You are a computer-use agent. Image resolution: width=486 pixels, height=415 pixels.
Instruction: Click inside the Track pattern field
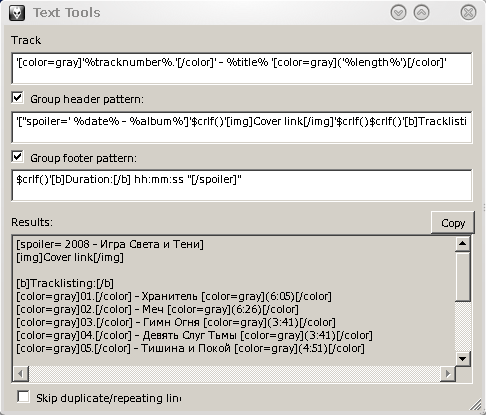(242, 68)
